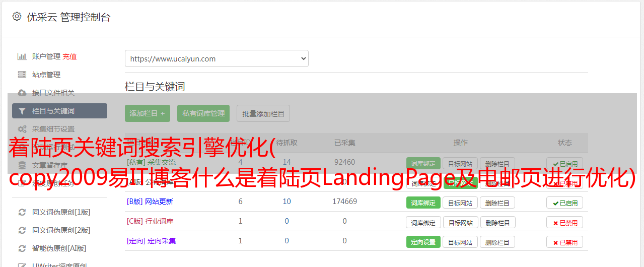
Task: Click the database icon for 文章暂存库
Action: click(x=22, y=165)
